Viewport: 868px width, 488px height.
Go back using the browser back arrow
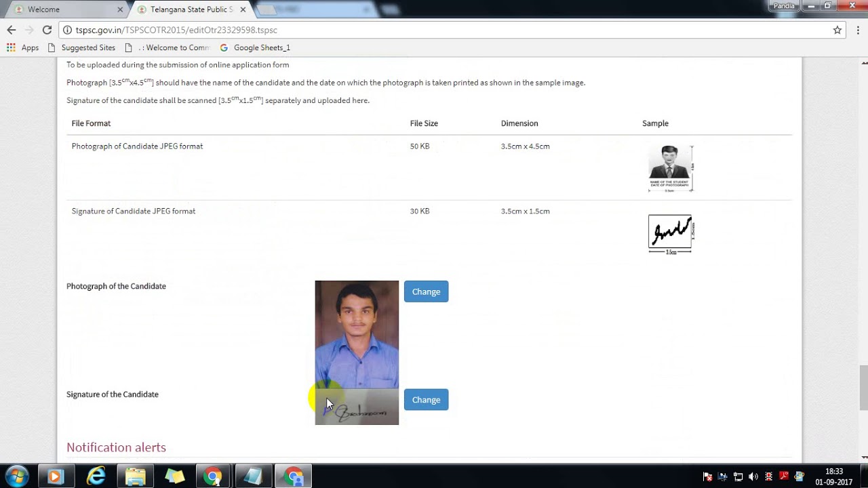click(11, 30)
